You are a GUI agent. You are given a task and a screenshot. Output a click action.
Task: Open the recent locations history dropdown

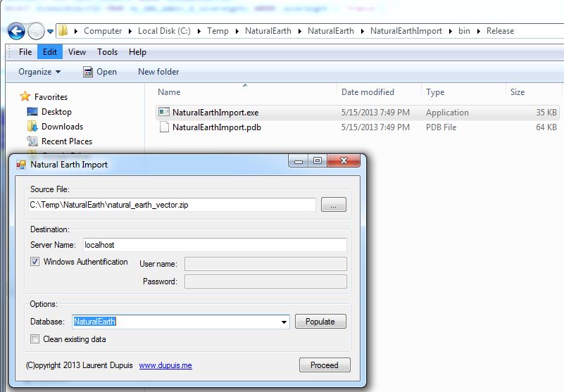pyautogui.click(x=51, y=32)
